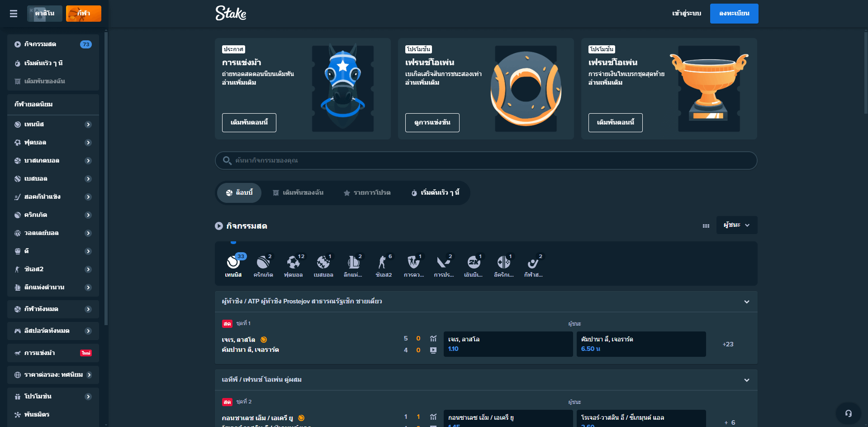Open the live support headset button

849,413
